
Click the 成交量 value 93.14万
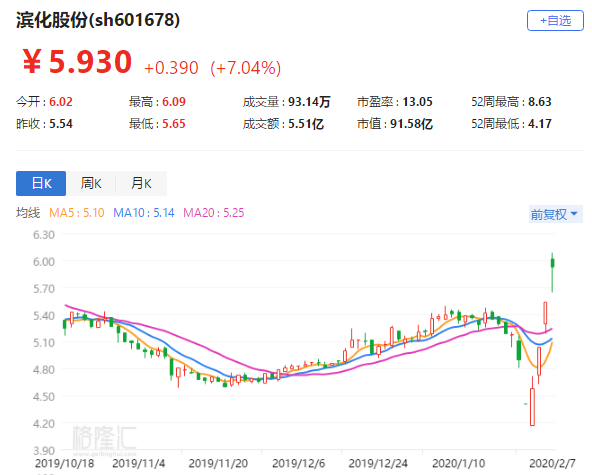[309, 102]
